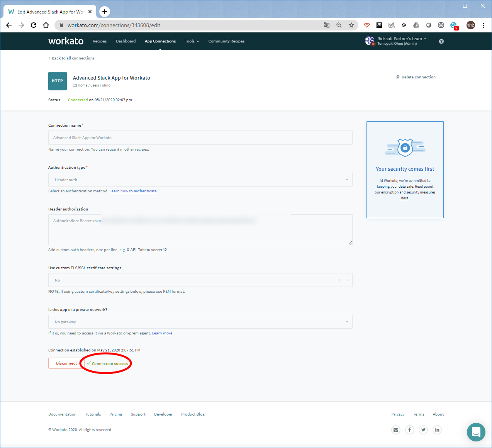Open Support in footer

(138, 414)
